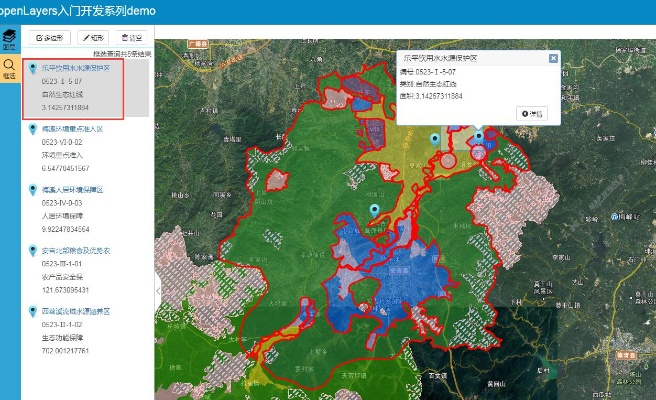Clear results with the 清空 button

[130, 37]
